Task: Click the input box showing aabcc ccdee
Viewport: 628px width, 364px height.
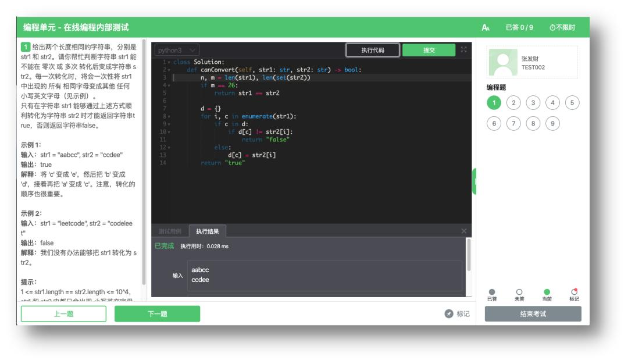Action: coord(325,276)
